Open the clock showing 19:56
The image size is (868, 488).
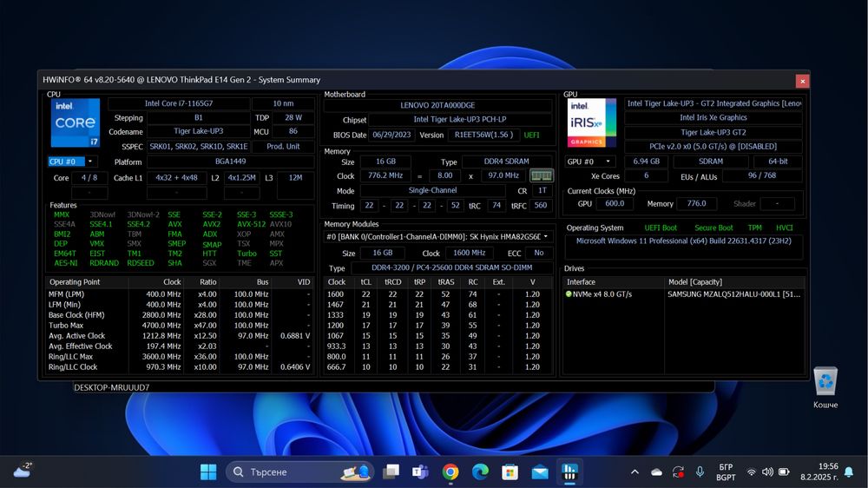coord(819,472)
